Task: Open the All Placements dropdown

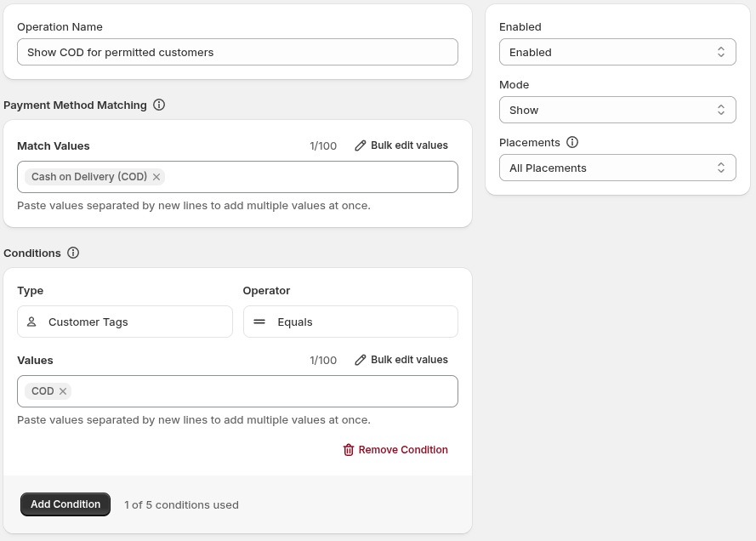Action: [x=617, y=168]
